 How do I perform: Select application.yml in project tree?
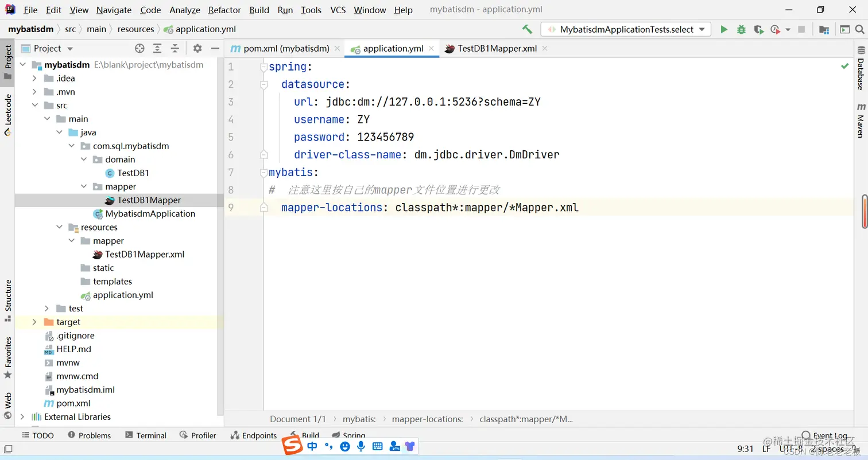(x=117, y=295)
